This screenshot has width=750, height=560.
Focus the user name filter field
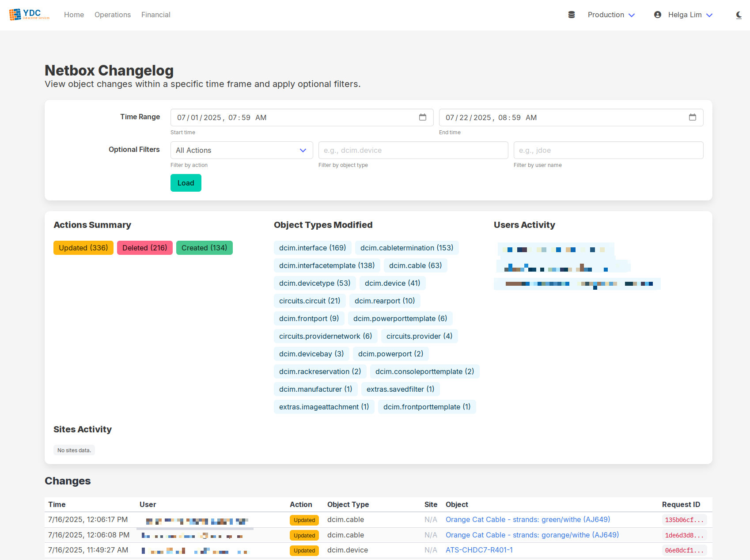(x=609, y=150)
